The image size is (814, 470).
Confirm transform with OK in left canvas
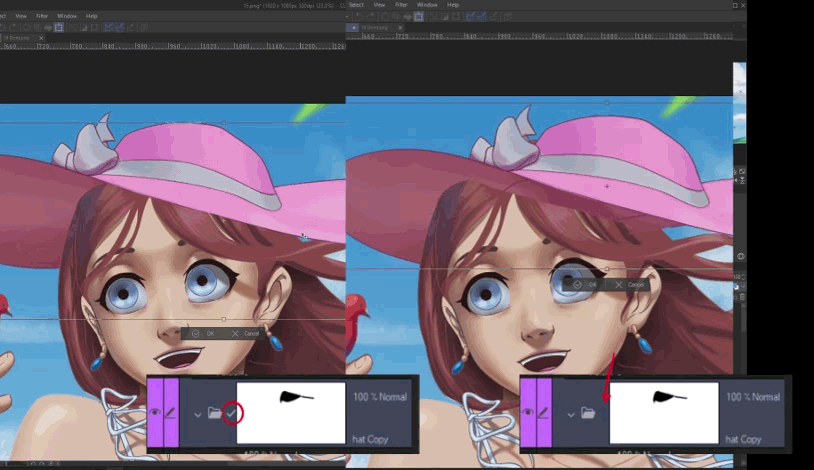pyautogui.click(x=204, y=333)
